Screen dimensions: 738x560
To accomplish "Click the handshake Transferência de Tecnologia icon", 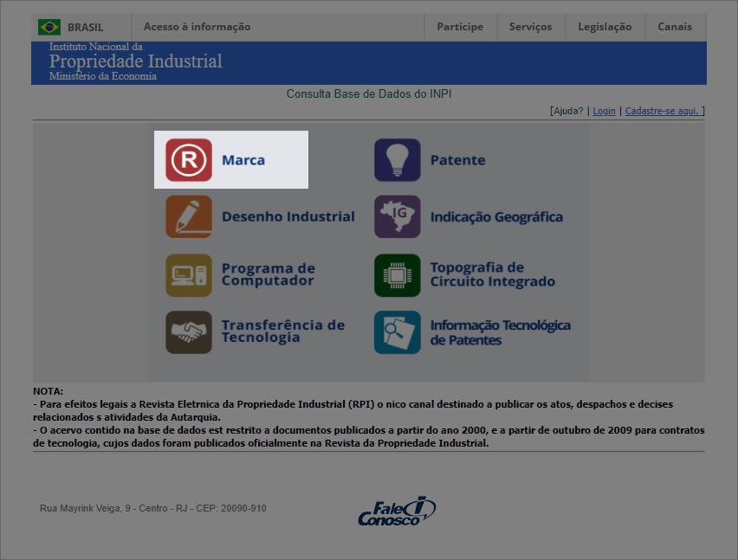I will [x=189, y=332].
